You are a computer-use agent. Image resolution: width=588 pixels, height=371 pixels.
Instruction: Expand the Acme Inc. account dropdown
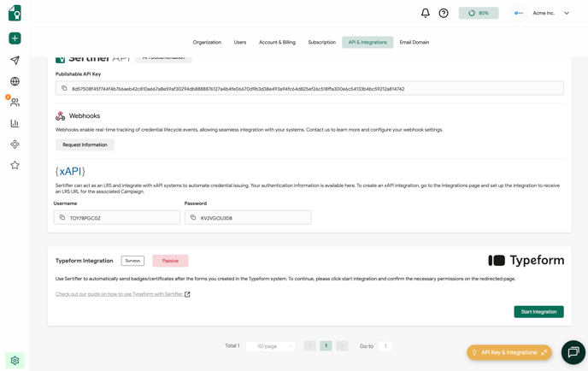[x=566, y=13]
